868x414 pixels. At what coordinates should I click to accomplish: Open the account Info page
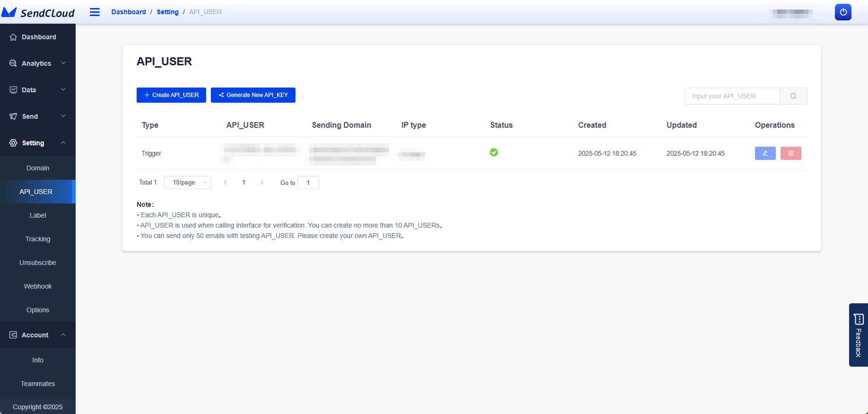(x=38, y=360)
